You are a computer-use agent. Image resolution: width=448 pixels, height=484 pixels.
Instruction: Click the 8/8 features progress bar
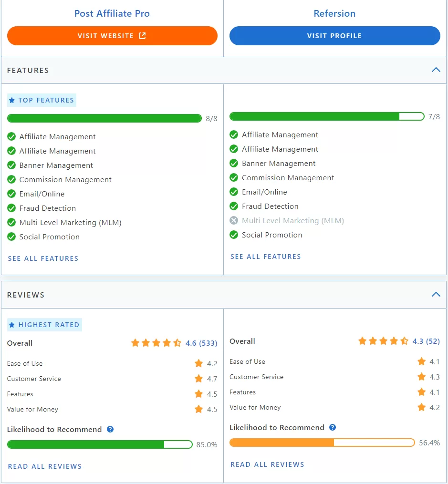tap(104, 118)
